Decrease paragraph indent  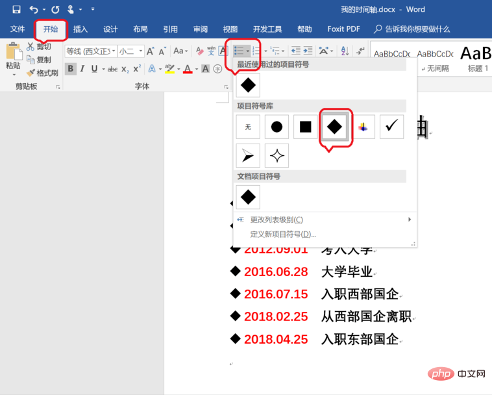pyautogui.click(x=296, y=51)
